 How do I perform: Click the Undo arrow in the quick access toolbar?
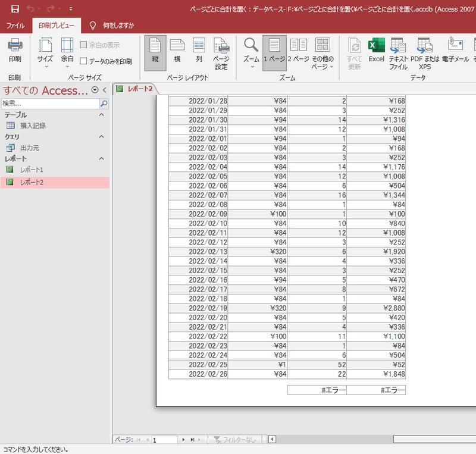tap(30, 9)
